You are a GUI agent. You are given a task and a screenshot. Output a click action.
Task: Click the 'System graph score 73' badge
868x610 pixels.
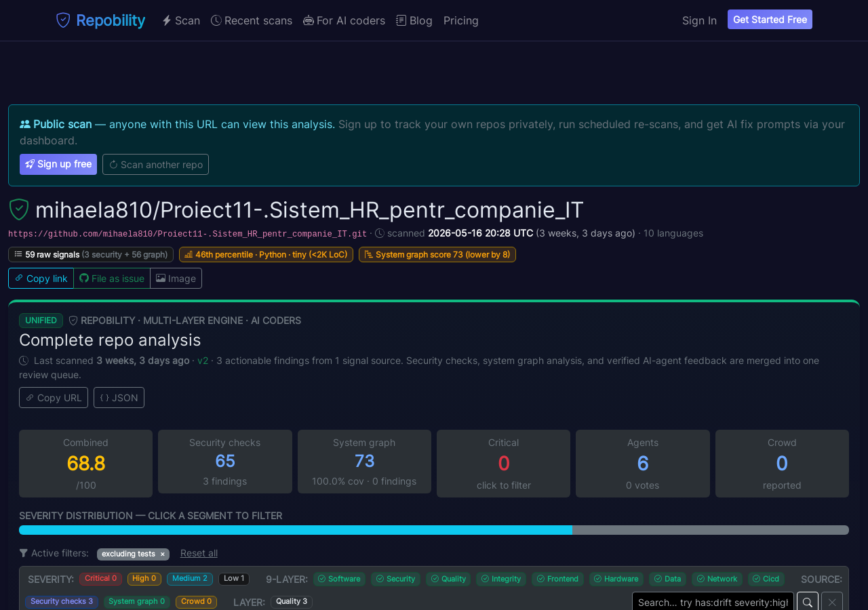437,254
